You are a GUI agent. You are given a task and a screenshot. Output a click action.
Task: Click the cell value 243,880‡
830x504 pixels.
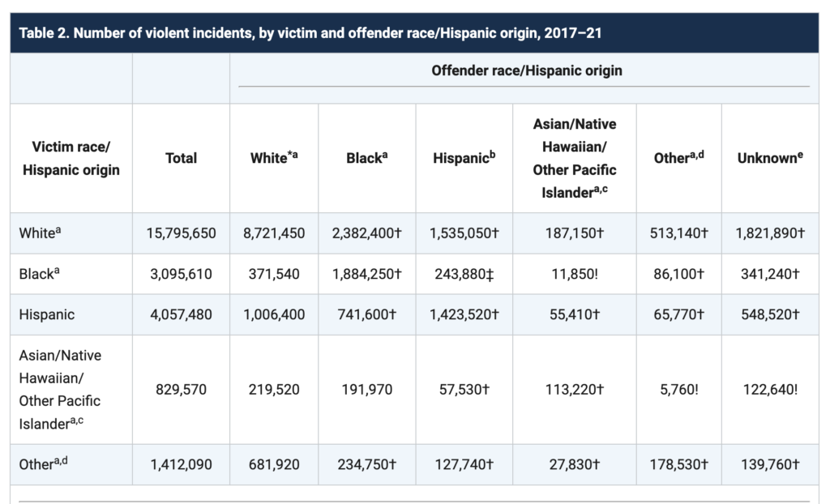click(464, 274)
